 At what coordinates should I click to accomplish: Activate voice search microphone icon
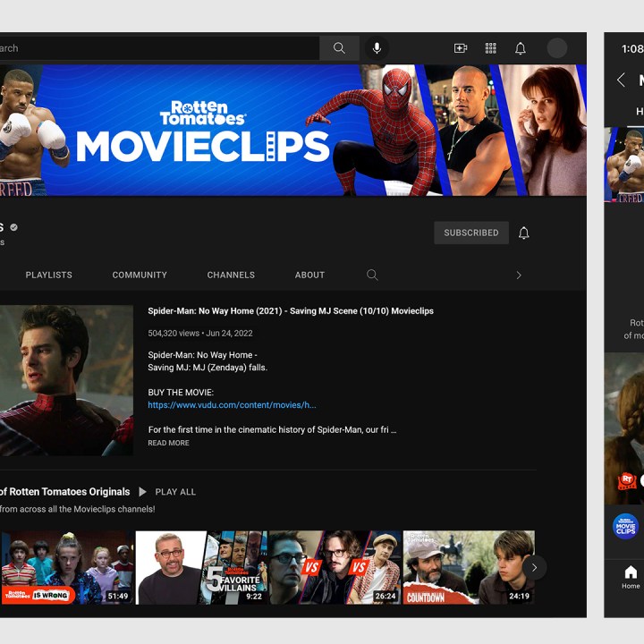pos(377,48)
